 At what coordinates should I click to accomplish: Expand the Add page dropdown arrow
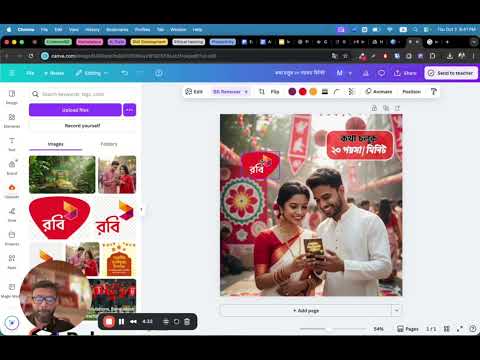coord(396,311)
